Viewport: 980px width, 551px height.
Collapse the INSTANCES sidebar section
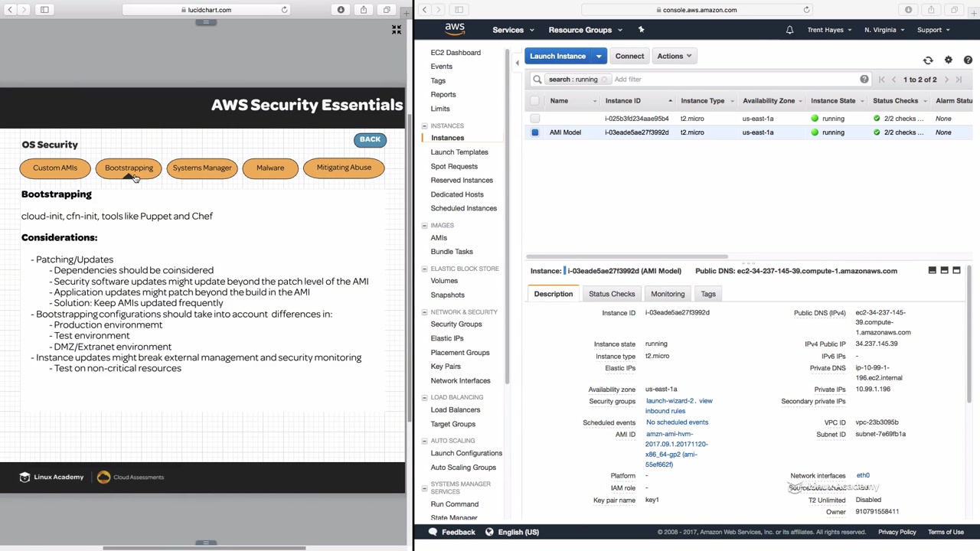[424, 126]
